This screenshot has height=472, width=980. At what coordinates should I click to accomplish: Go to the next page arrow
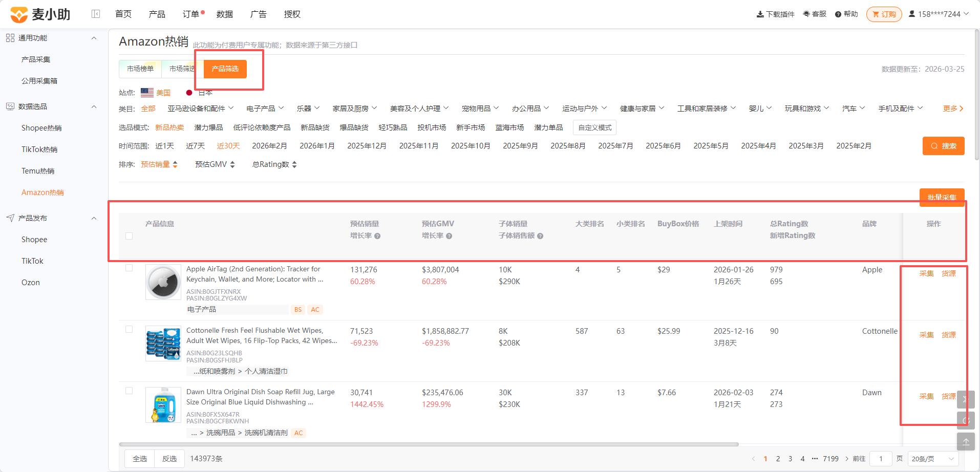pos(846,459)
